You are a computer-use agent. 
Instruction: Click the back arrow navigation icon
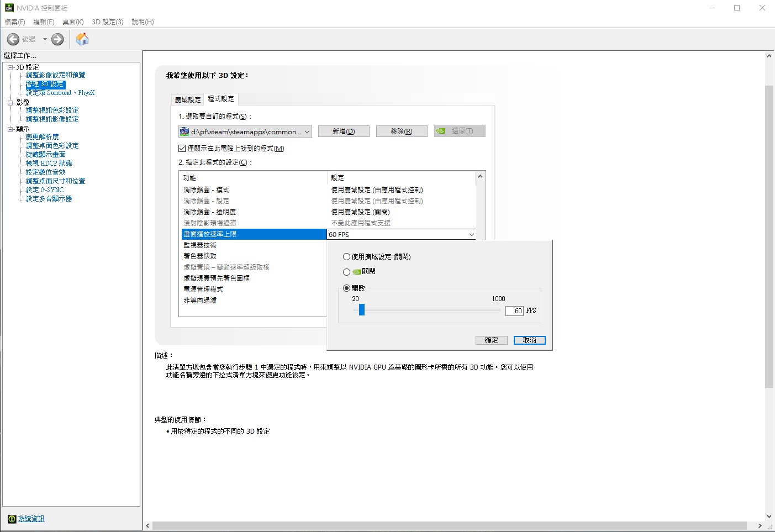[x=13, y=39]
